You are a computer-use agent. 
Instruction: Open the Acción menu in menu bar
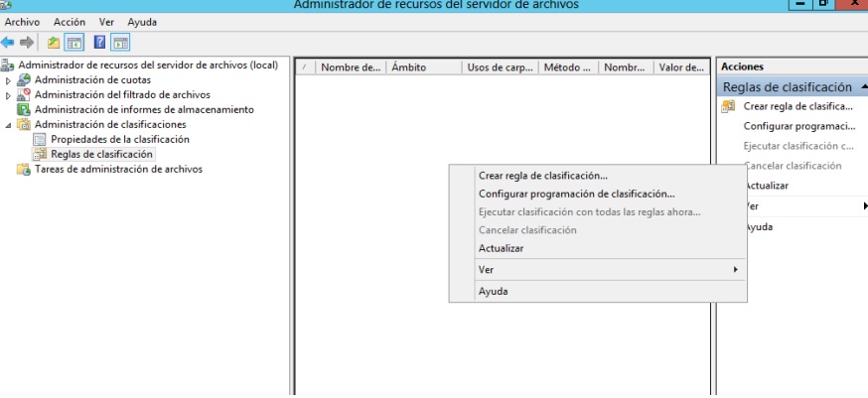click(x=60, y=22)
